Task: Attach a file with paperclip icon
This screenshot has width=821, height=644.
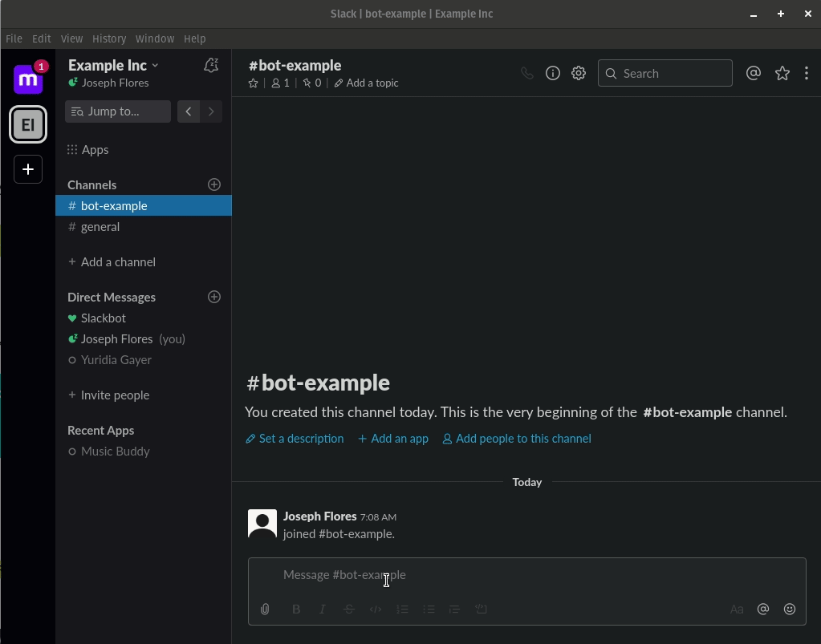Action: 265,609
